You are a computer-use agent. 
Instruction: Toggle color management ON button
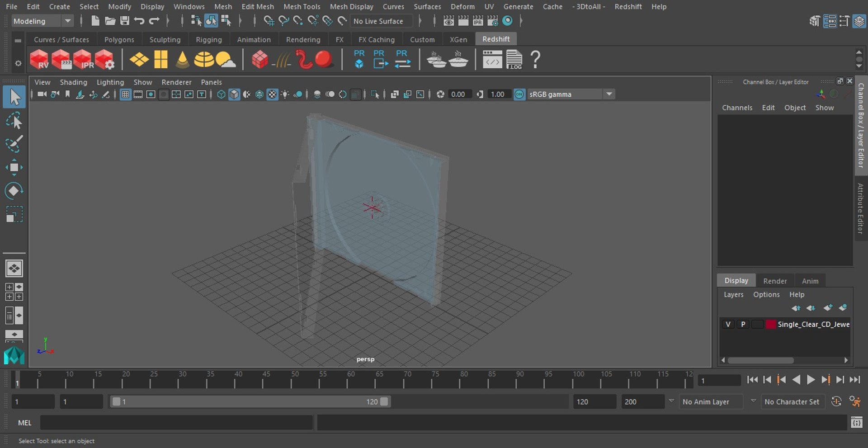(519, 94)
